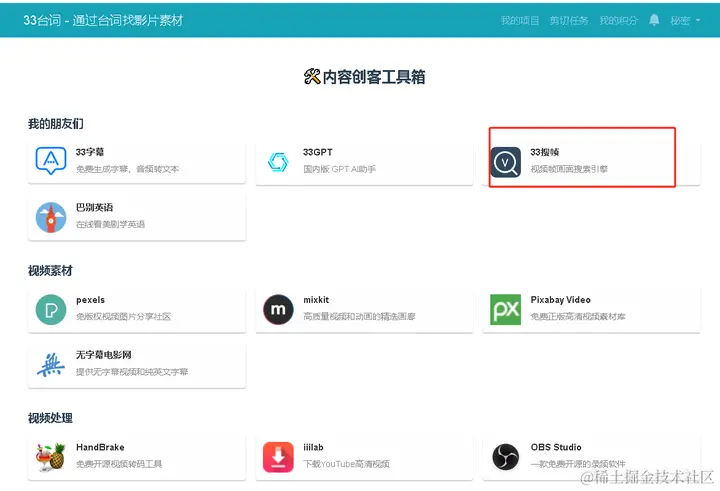This screenshot has width=720, height=491.
Task: Open 剪切任务 in the top navigation
Action: point(569,21)
